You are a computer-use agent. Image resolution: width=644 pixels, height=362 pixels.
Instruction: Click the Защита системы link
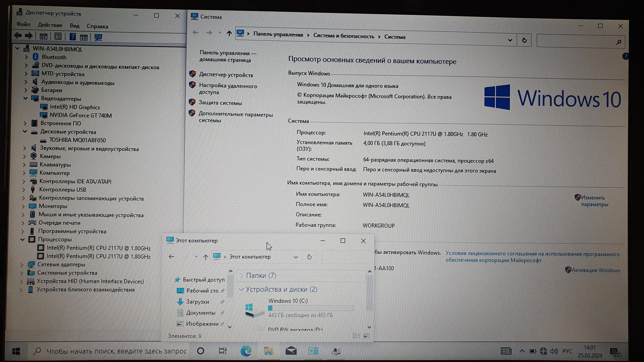coord(220,103)
